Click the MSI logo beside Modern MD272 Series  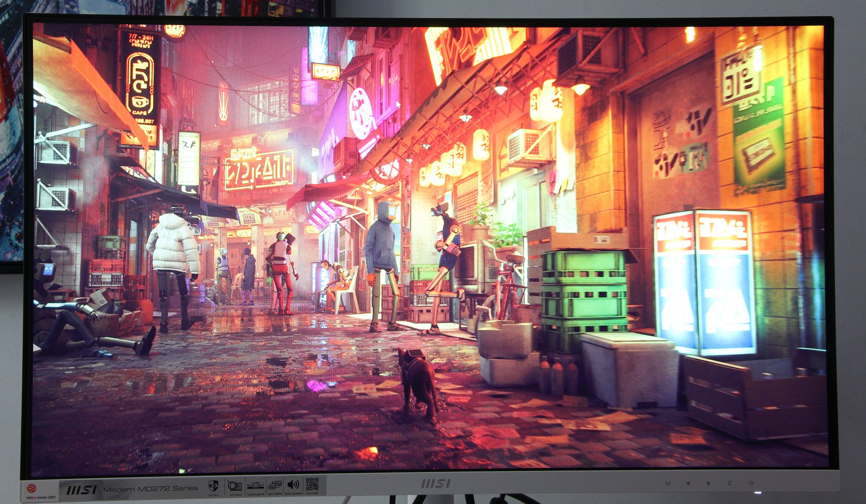coord(81,490)
